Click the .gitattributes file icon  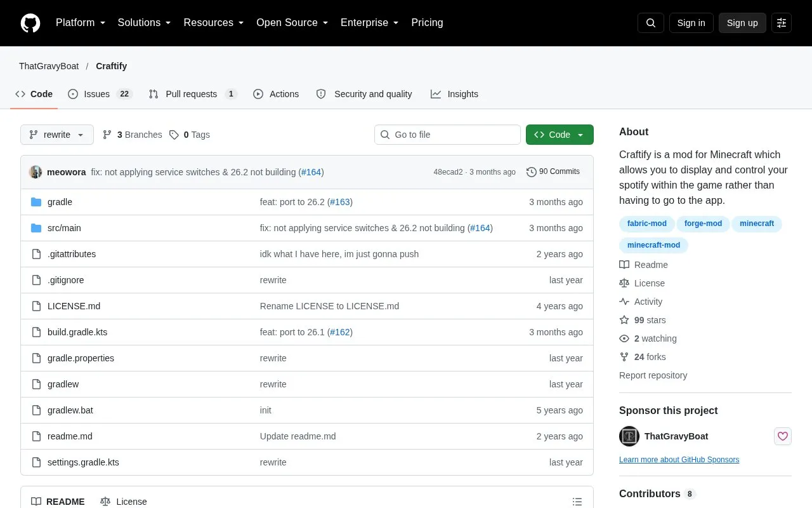pyautogui.click(x=36, y=254)
